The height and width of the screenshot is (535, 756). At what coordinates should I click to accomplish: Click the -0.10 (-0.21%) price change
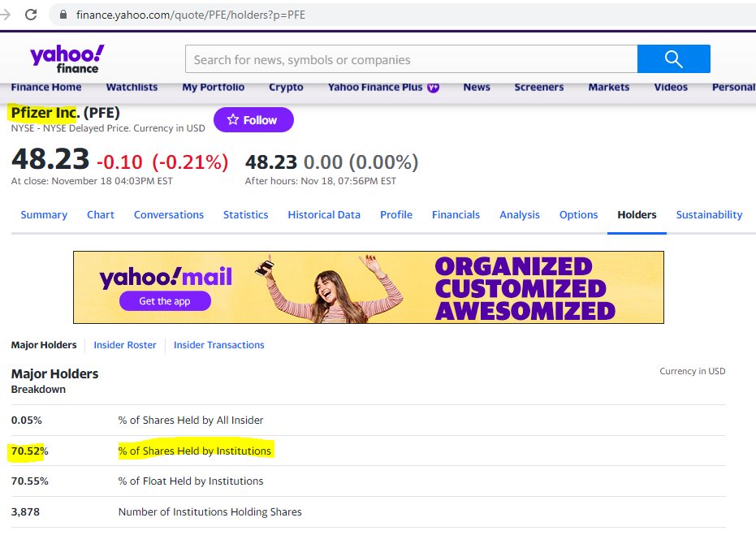[162, 162]
